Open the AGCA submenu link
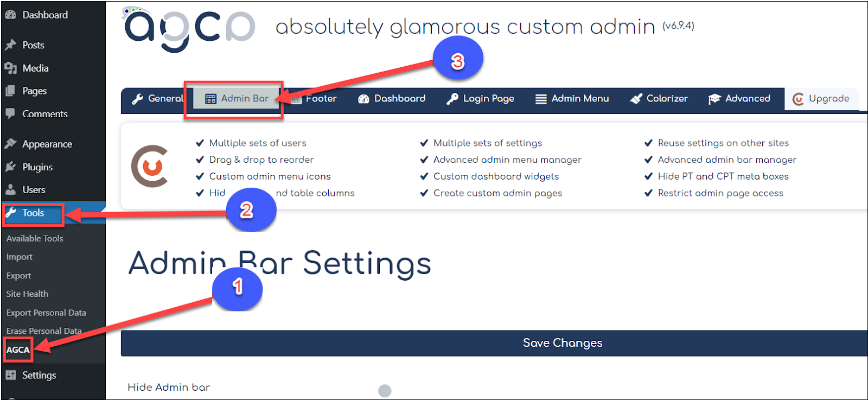The image size is (868, 400). tap(18, 350)
